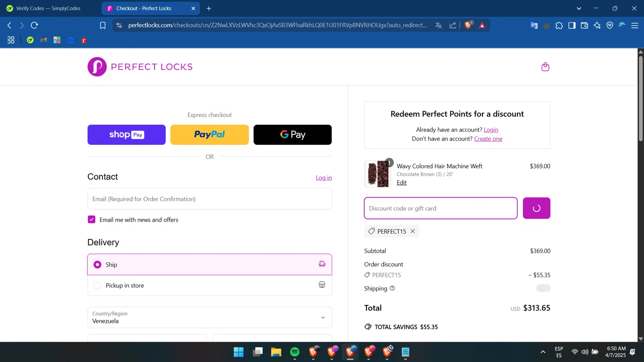The width and height of the screenshot is (644, 362).
Task: Show hidden system tray icons
Action: (543, 352)
